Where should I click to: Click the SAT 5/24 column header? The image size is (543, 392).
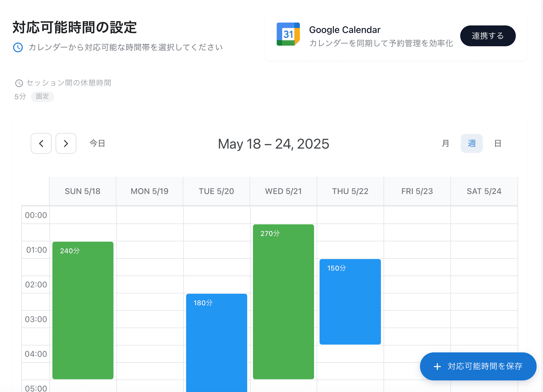[x=484, y=191]
